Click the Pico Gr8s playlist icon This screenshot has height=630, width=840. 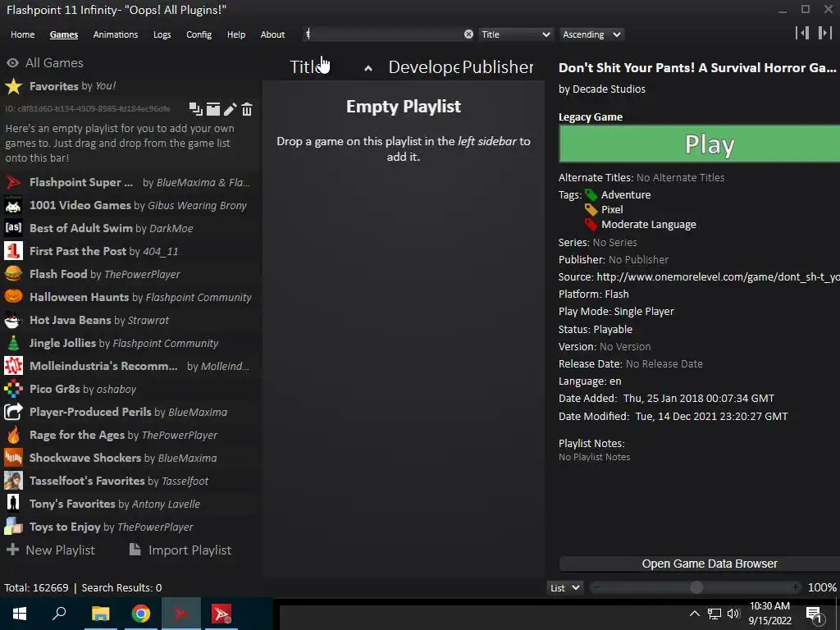[x=13, y=390]
